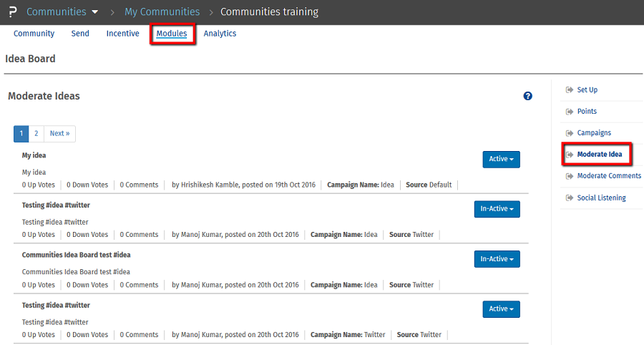The image size is (644, 345).
Task: Click the arrow icon beside Social Listening
Action: pos(570,198)
